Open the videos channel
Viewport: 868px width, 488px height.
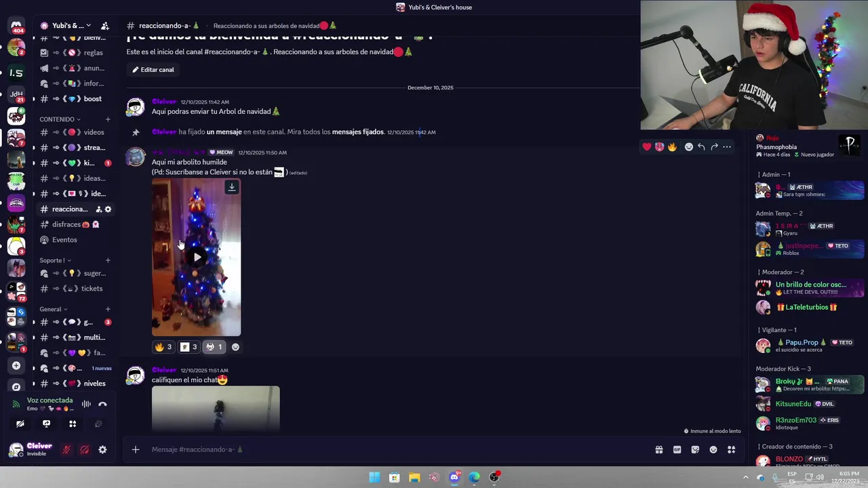point(75,132)
